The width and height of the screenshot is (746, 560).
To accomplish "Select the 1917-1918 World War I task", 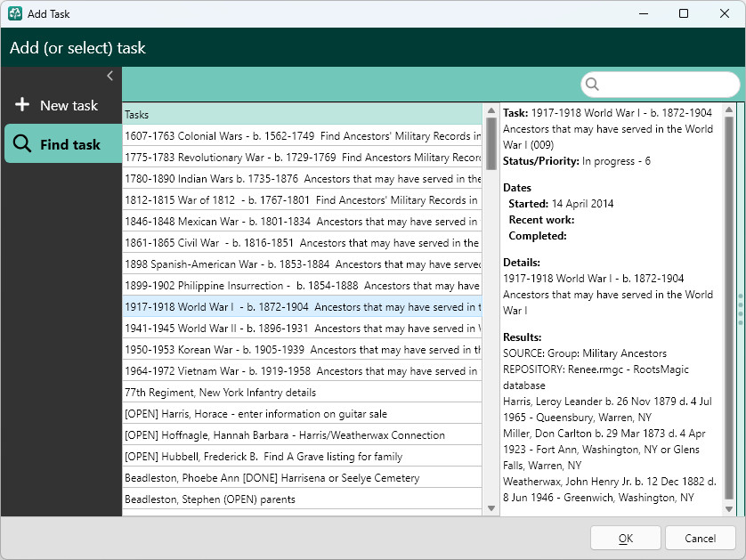I will [302, 307].
